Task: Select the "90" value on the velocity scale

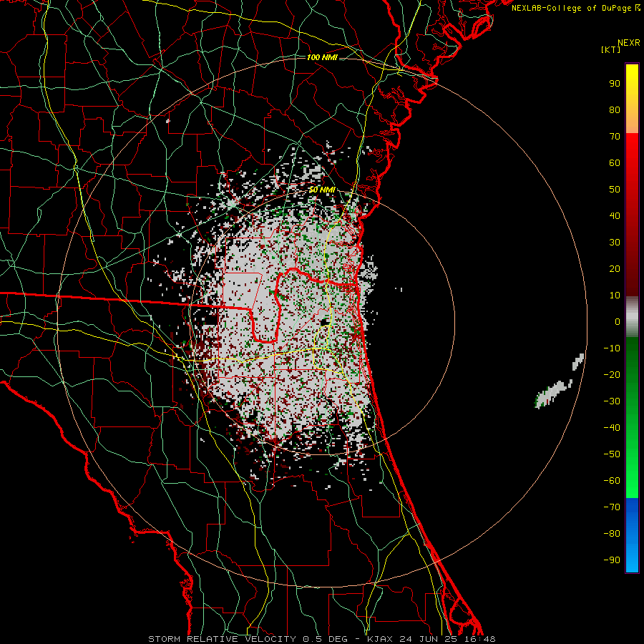Action: click(x=615, y=84)
